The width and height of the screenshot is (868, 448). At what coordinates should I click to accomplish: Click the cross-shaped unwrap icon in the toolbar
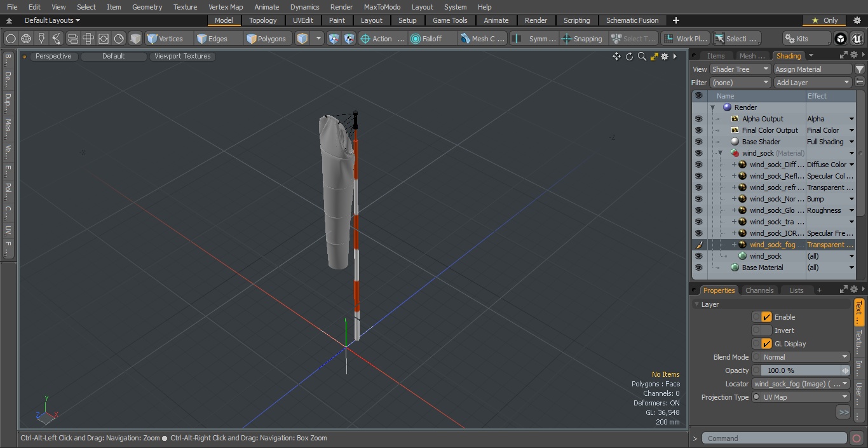tap(88, 39)
